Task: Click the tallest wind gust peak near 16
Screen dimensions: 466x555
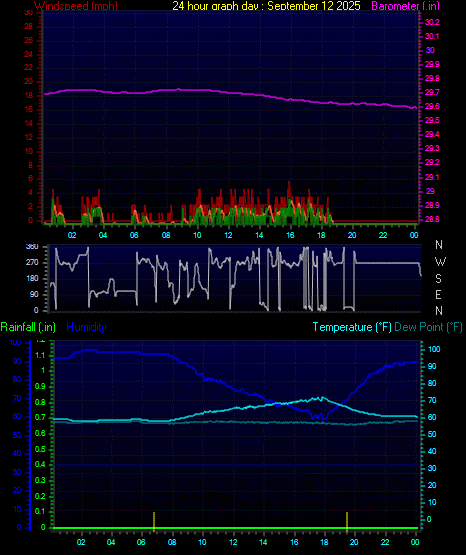Action: click(289, 183)
